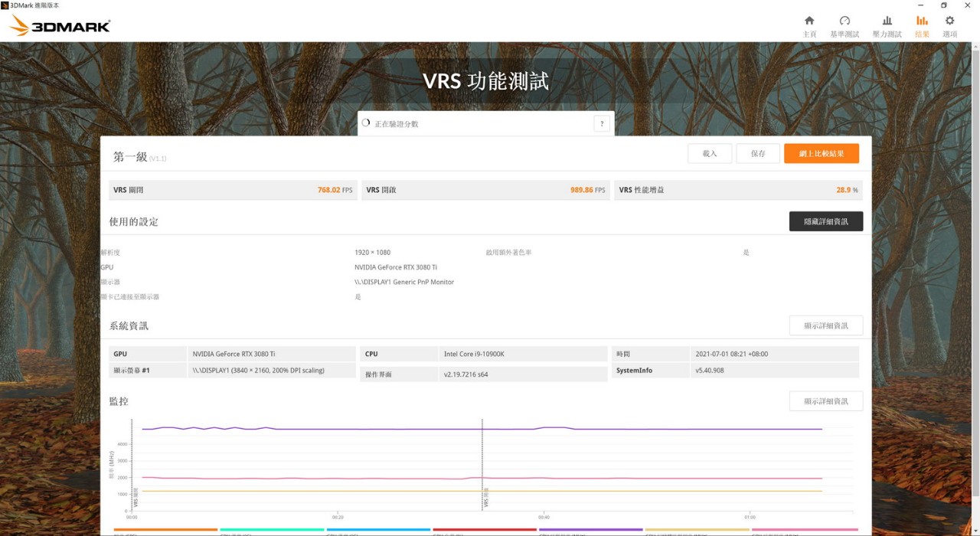
Task: Click the 3DMark app icon in the title bar
Action: click(x=5, y=5)
